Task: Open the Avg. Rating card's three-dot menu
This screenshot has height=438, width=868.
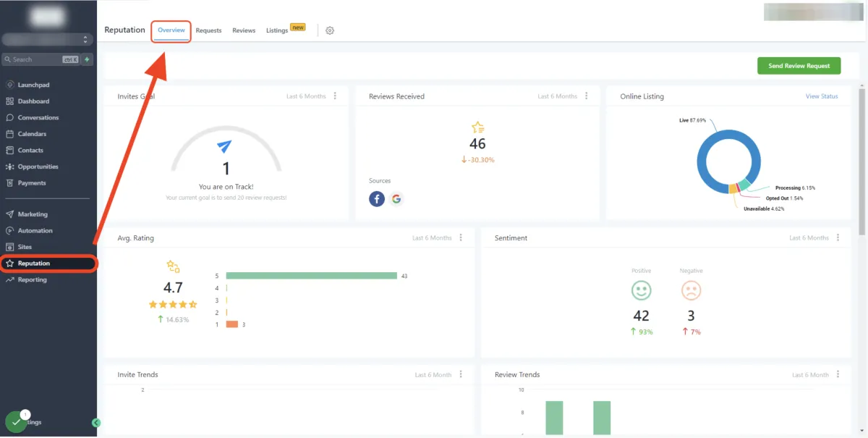Action: (x=461, y=237)
